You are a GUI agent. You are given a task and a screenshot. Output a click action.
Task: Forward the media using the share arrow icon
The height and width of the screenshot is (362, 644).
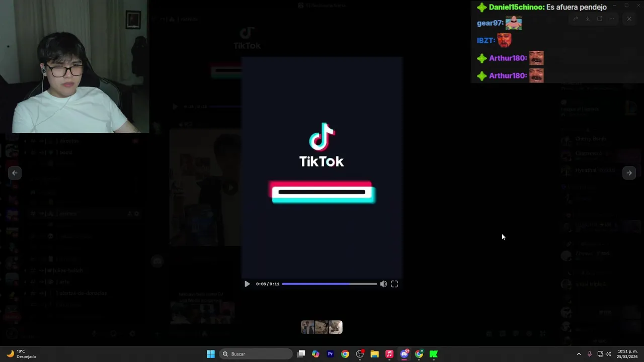tap(576, 19)
